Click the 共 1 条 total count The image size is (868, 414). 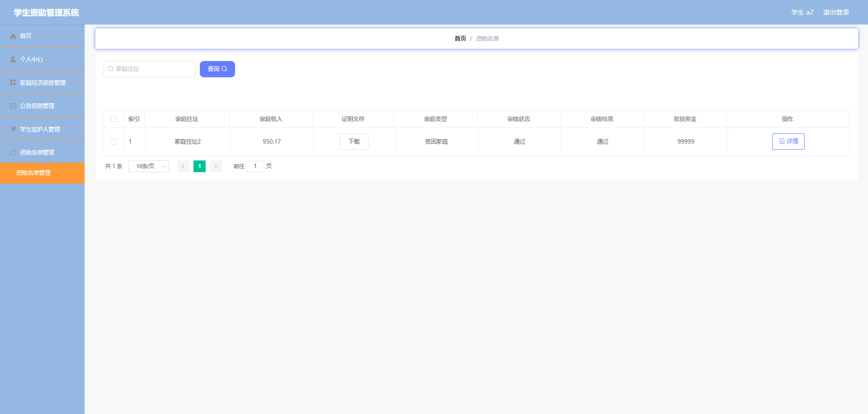point(114,166)
